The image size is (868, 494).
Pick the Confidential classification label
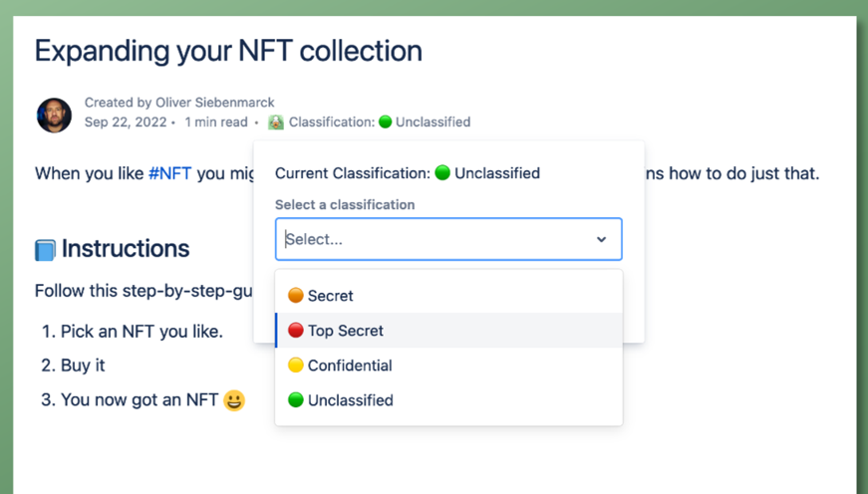[350, 366]
